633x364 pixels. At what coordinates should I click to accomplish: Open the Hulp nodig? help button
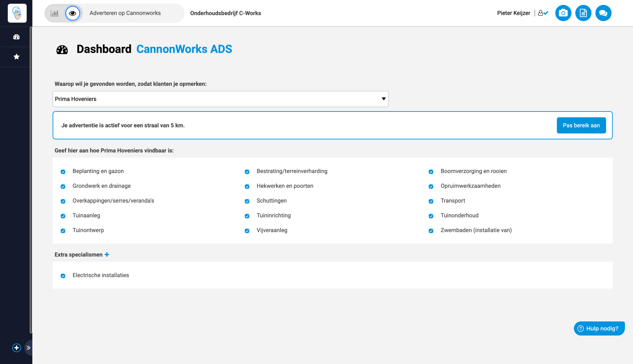pyautogui.click(x=599, y=328)
